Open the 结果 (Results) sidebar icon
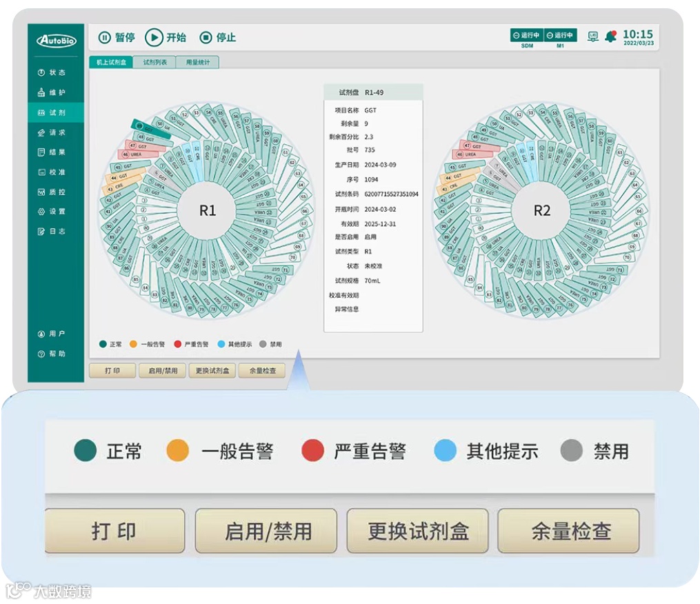Viewport: 700px width, 604px height. [x=40, y=152]
